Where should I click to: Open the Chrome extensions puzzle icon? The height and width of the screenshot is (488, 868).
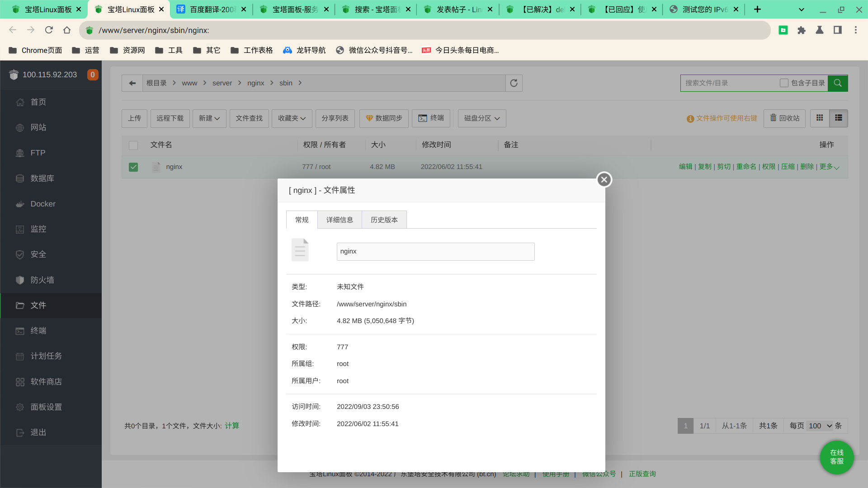(802, 30)
